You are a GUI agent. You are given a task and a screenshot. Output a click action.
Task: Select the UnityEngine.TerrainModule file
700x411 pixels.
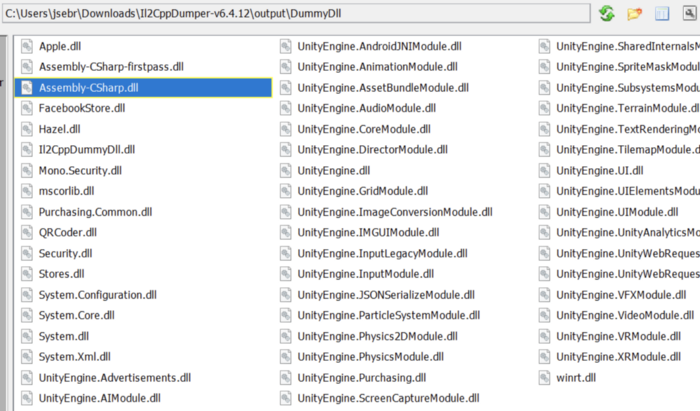pos(628,108)
